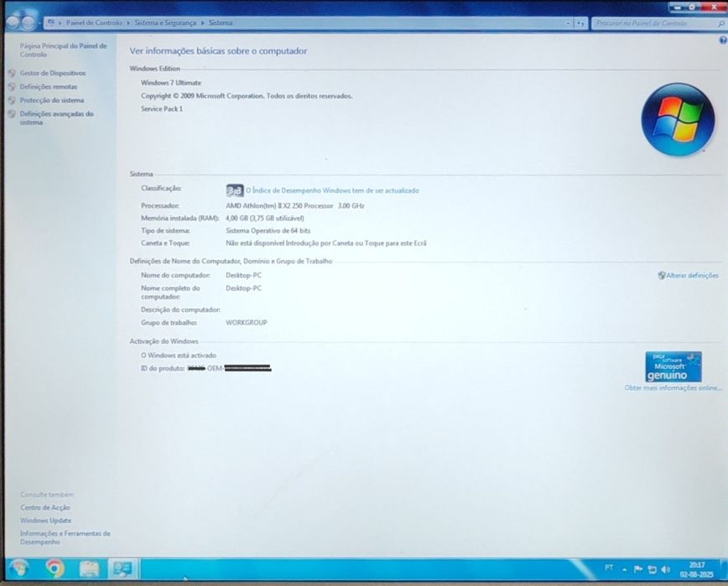
Task: Open Windows Update link
Action: tap(45, 521)
